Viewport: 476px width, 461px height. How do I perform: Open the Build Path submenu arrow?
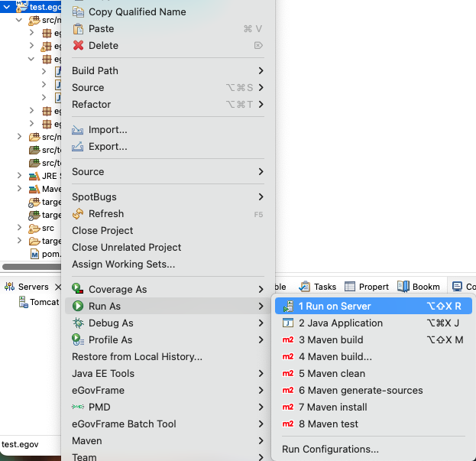point(261,71)
